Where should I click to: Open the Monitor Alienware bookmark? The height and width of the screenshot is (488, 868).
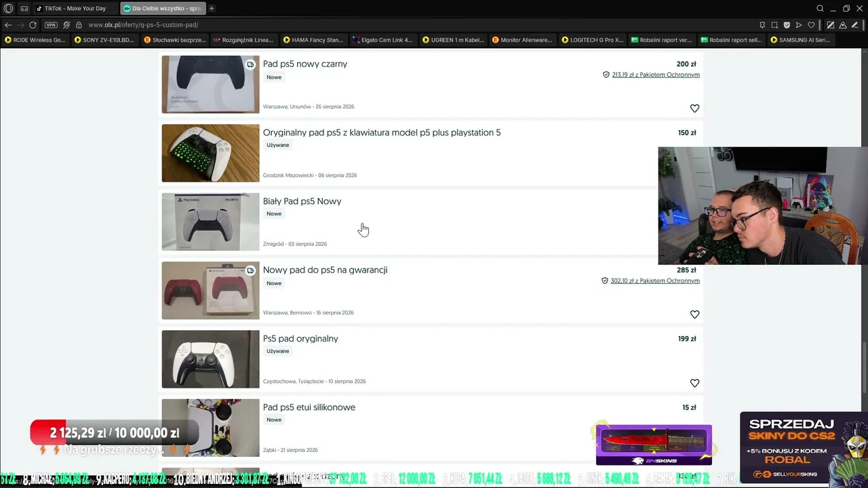point(522,40)
